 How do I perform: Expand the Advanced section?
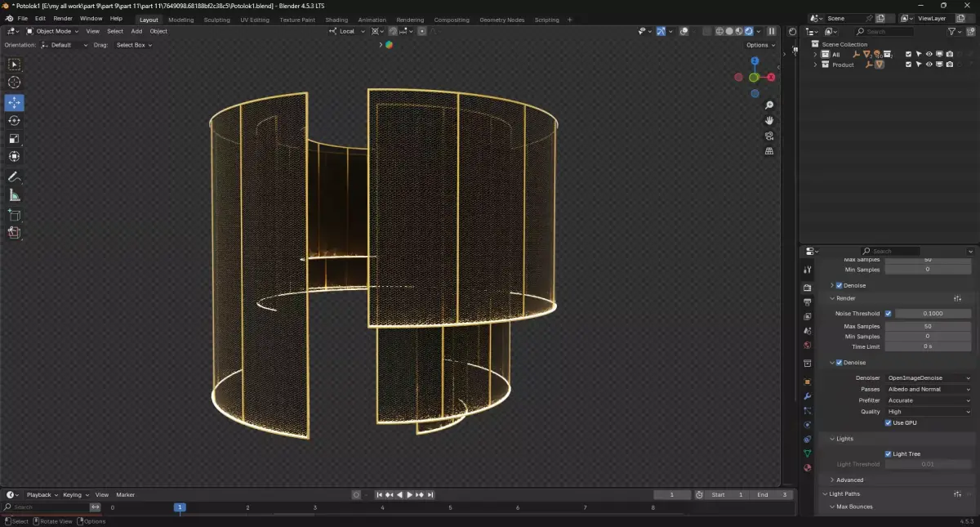tap(849, 480)
